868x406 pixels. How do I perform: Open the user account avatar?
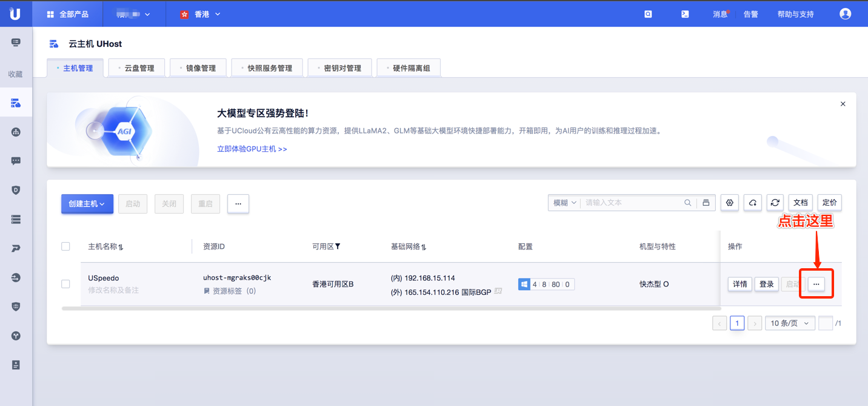pyautogui.click(x=845, y=14)
